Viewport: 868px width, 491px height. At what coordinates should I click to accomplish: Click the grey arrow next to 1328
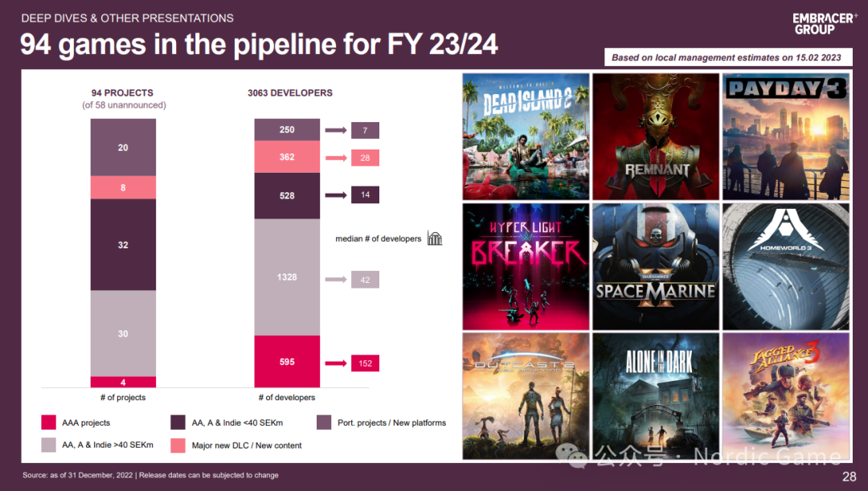pos(335,280)
